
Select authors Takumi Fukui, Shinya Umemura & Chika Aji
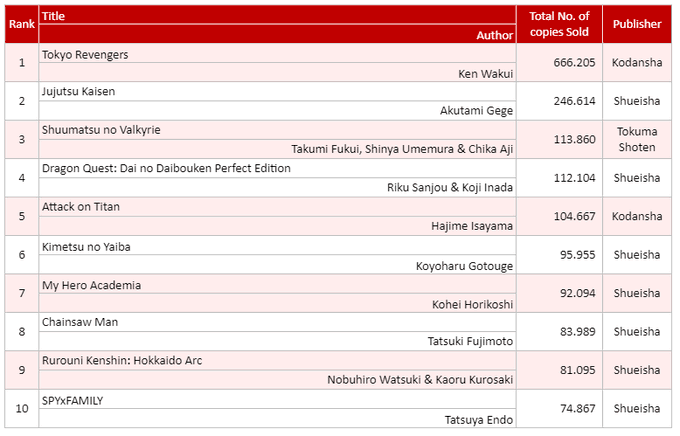click(402, 149)
